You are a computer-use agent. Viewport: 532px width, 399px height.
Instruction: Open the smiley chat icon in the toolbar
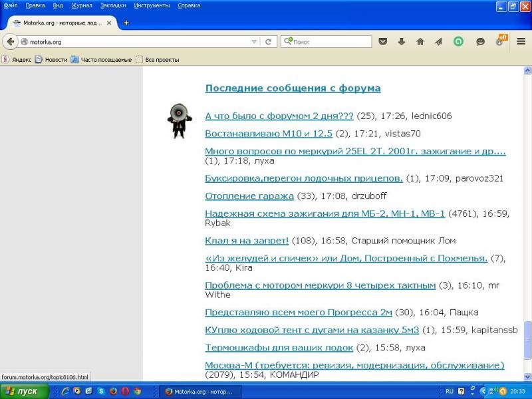point(480,41)
